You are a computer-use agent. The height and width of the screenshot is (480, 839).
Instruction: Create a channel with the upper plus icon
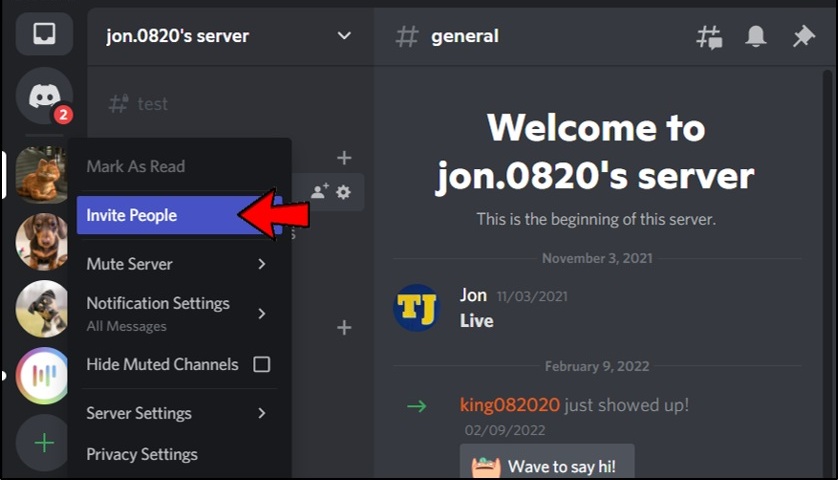[x=344, y=158]
